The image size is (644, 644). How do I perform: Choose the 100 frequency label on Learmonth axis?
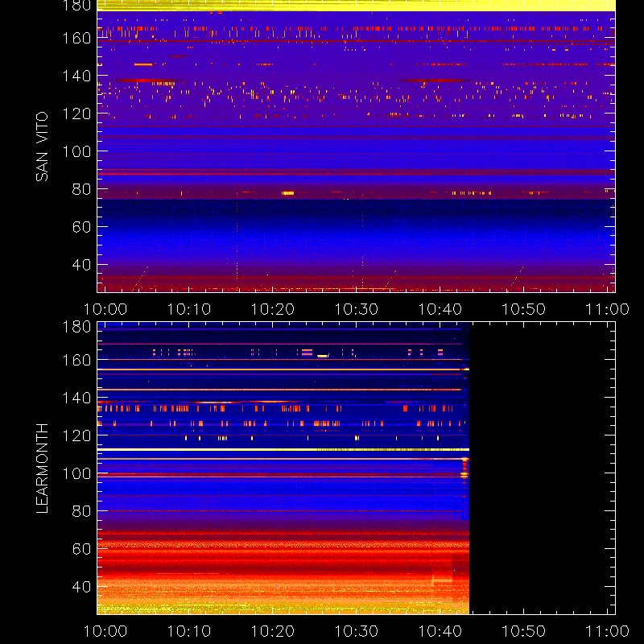pyautogui.click(x=76, y=473)
